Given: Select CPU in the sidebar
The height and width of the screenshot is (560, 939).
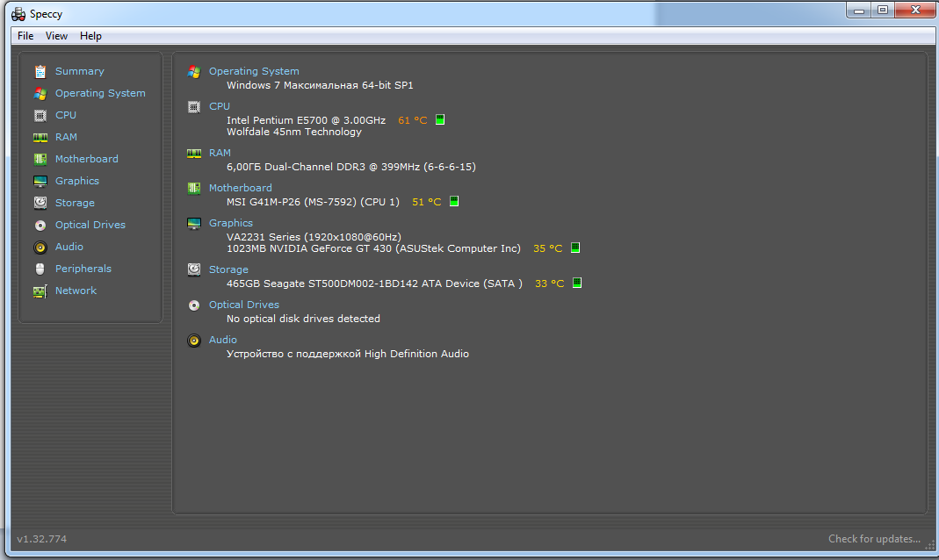Looking at the screenshot, I should [66, 115].
